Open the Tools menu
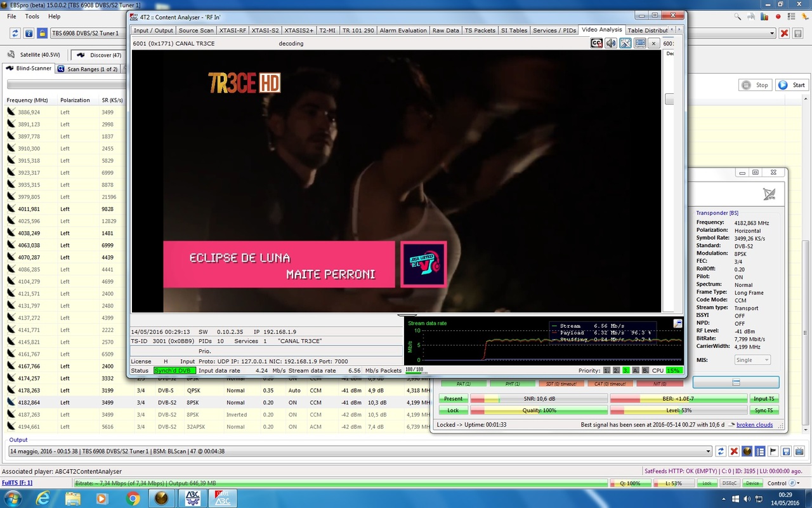Viewport: 812px width, 508px height. (x=32, y=17)
